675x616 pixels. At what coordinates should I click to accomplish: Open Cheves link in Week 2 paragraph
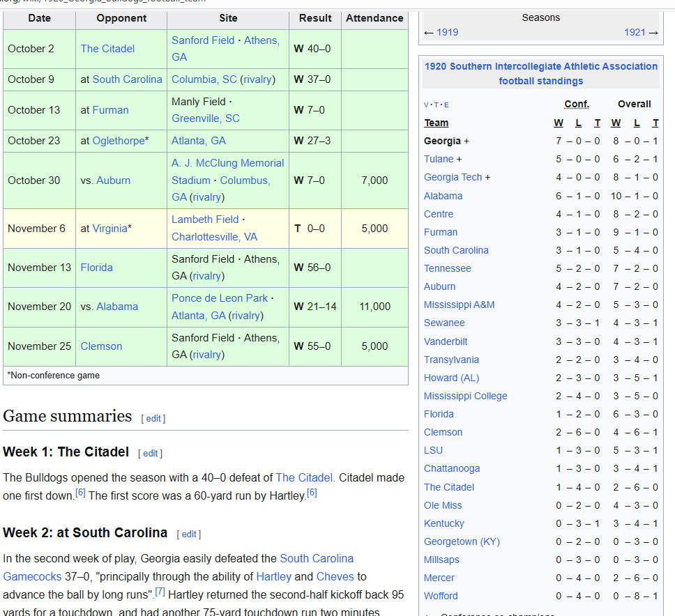tap(335, 577)
